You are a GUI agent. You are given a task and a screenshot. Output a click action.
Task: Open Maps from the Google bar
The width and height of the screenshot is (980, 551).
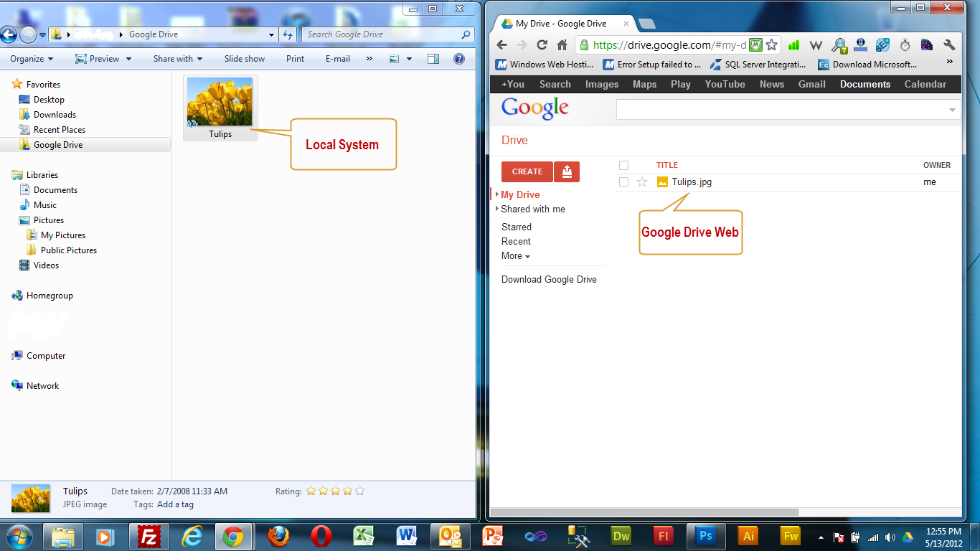point(644,84)
